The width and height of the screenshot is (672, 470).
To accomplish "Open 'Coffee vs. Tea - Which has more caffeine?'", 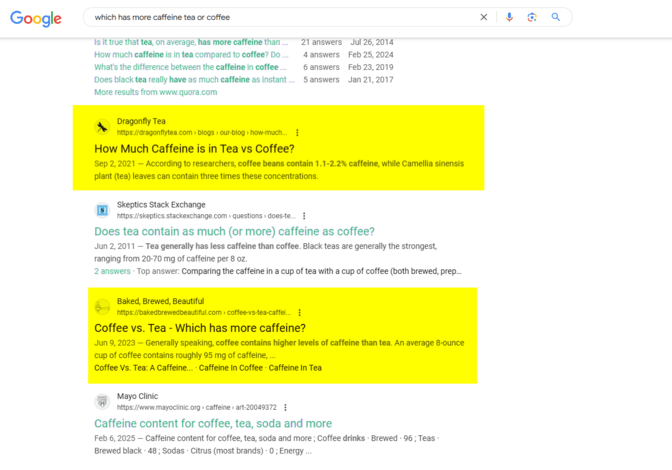I will pos(200,328).
